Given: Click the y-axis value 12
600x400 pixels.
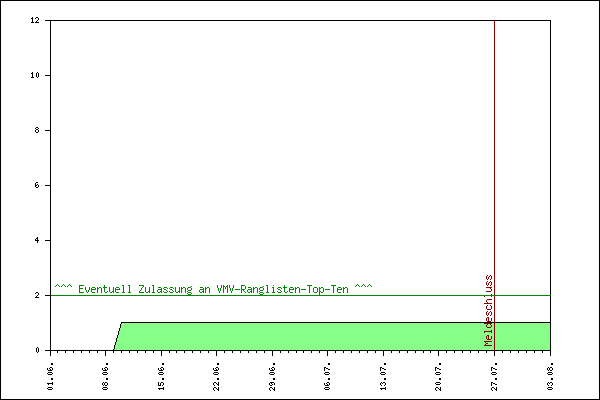Looking at the screenshot, I should (35, 20).
